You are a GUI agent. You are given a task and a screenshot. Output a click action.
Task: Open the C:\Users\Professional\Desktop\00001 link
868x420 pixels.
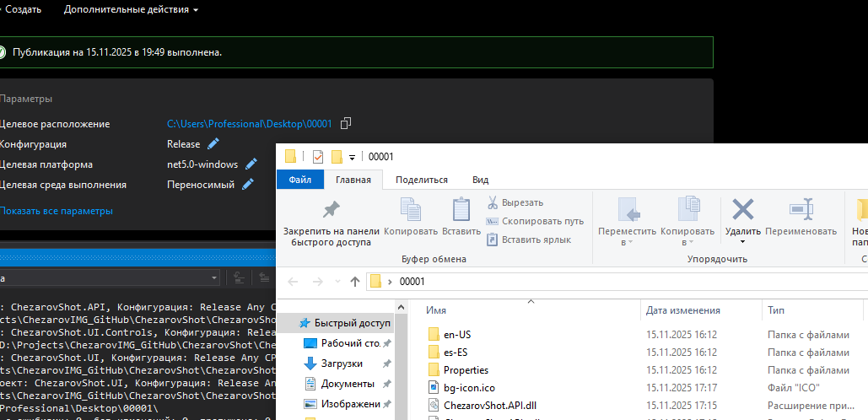pyautogui.click(x=249, y=124)
